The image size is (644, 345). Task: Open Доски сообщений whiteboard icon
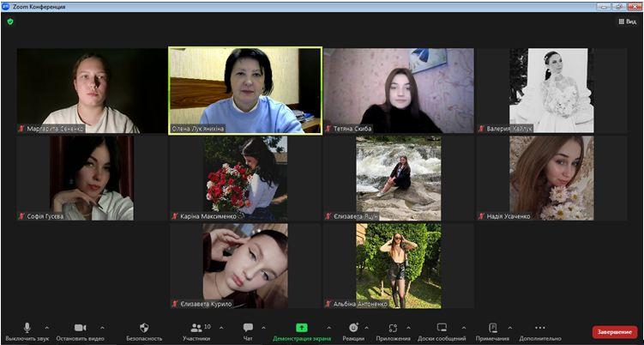tap(442, 327)
